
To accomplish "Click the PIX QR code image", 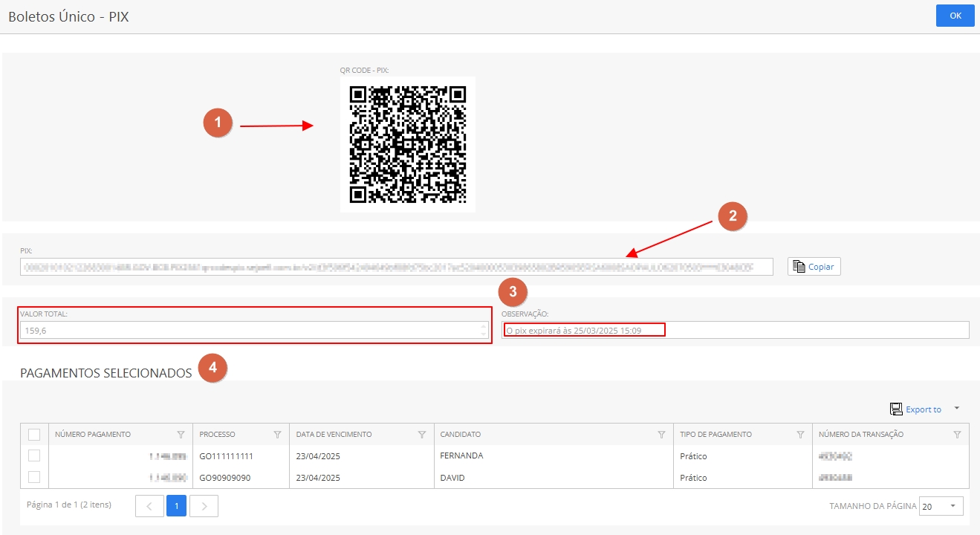I will click(407, 144).
